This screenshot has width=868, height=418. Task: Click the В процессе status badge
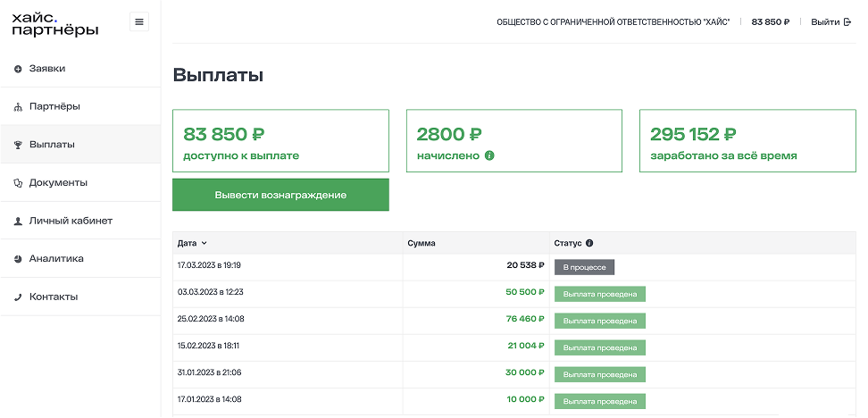click(584, 266)
